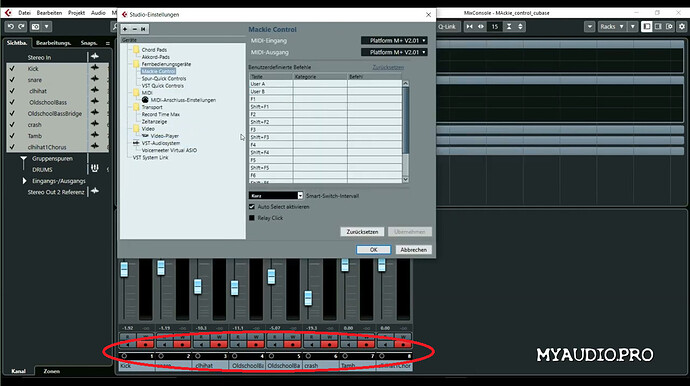Click the waveform icon beside the crash channel
Viewport: 690px width, 386px height.
pos(95,124)
